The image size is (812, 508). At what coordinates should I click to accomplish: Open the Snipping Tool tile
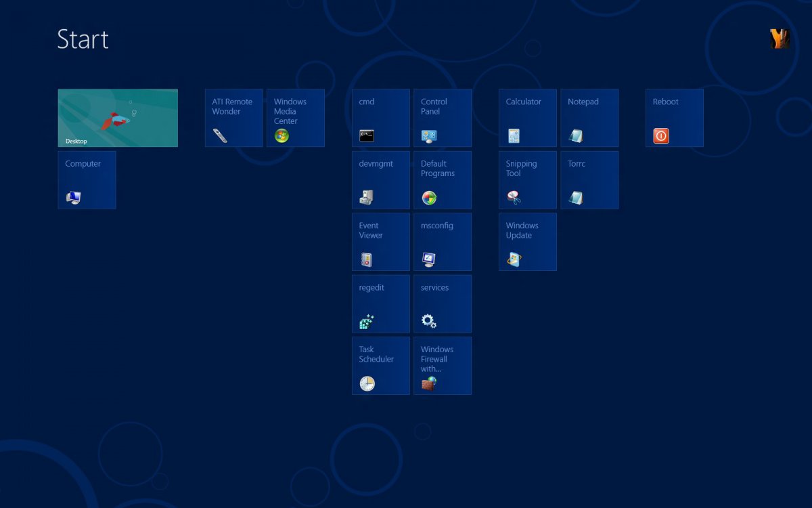527,179
